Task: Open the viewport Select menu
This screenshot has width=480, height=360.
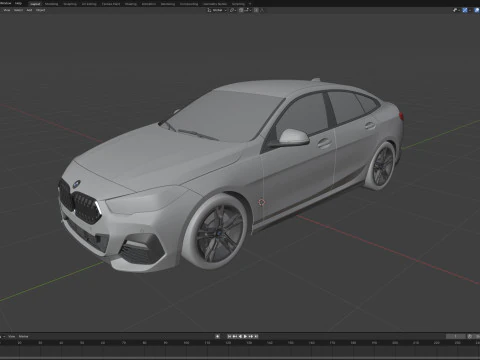Action: [x=18, y=10]
